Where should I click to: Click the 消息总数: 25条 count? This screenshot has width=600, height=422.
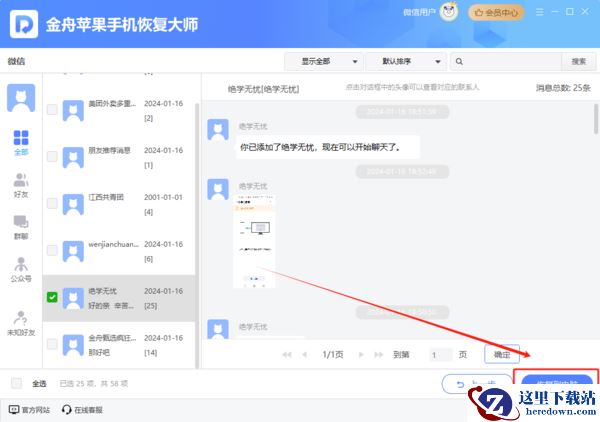coord(563,88)
